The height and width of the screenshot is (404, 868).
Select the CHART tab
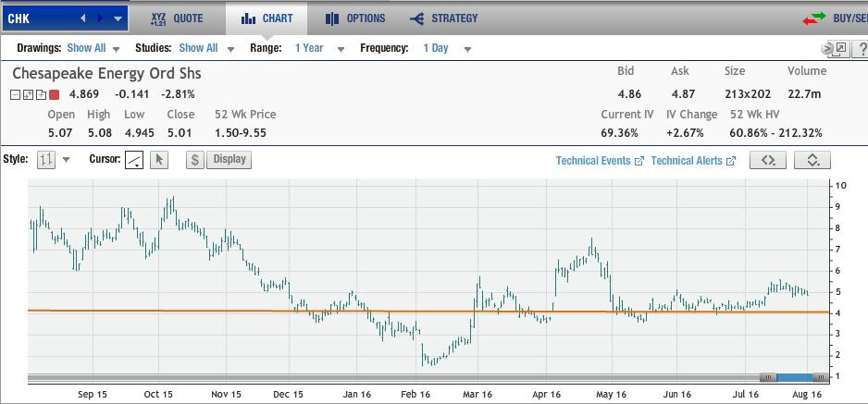[267, 18]
